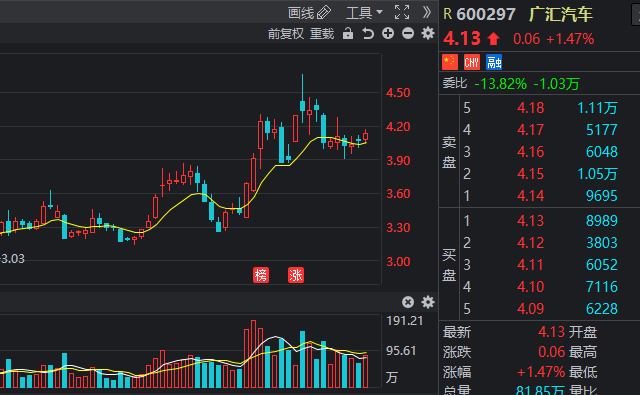640x395 pixels.
Task: Select buy level 2 price 4.12
Action: (531, 243)
